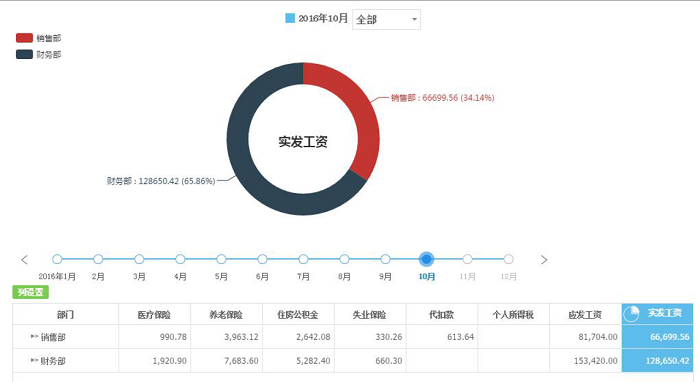Click the 128,650.42 net salary cell
Viewport: 700px width, 382px height.
pyautogui.click(x=658, y=361)
